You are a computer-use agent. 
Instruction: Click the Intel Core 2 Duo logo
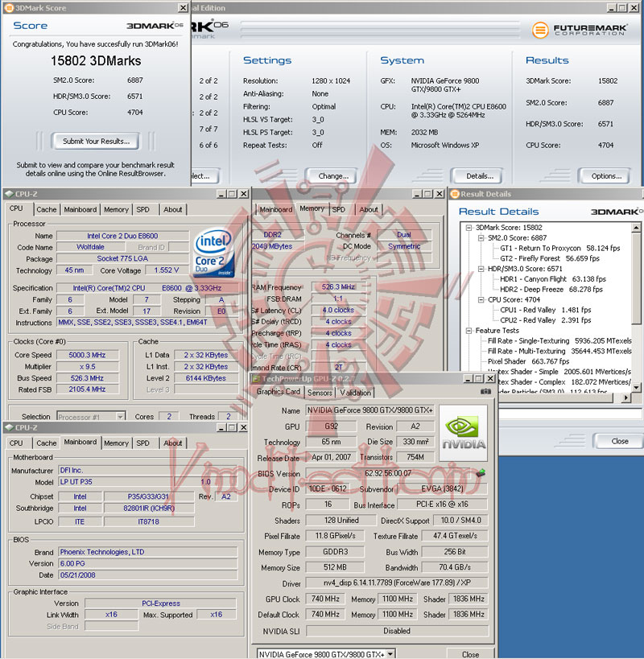213,252
